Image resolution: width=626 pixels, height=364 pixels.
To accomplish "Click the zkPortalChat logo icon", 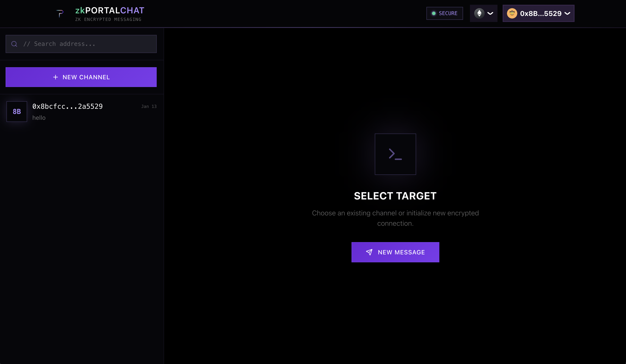I will coord(60,13).
